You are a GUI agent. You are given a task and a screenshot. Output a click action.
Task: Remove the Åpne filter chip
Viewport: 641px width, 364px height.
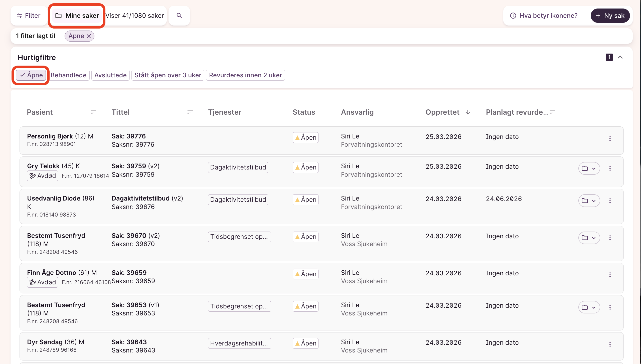[89, 36]
